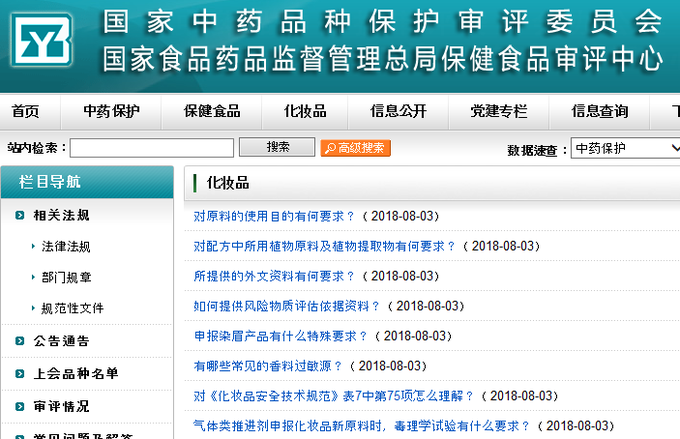Click the YZ site logo
The width and height of the screenshot is (680, 439).
(x=41, y=40)
